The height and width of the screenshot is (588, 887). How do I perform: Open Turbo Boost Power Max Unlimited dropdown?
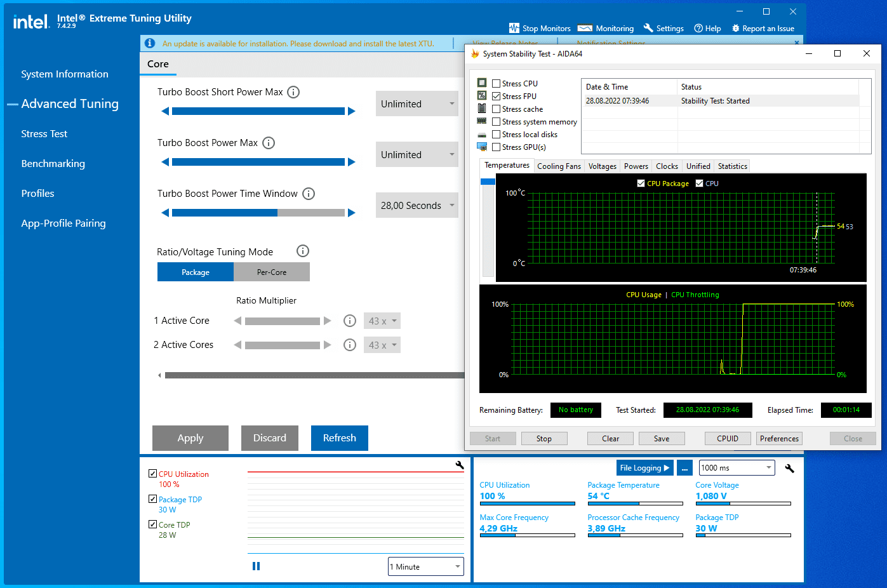click(417, 154)
